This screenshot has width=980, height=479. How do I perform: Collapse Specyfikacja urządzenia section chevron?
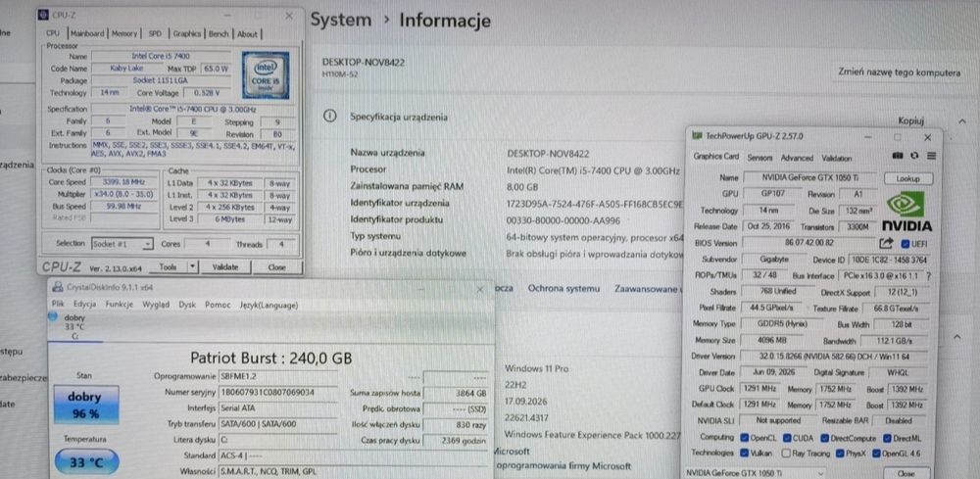pos(962,121)
